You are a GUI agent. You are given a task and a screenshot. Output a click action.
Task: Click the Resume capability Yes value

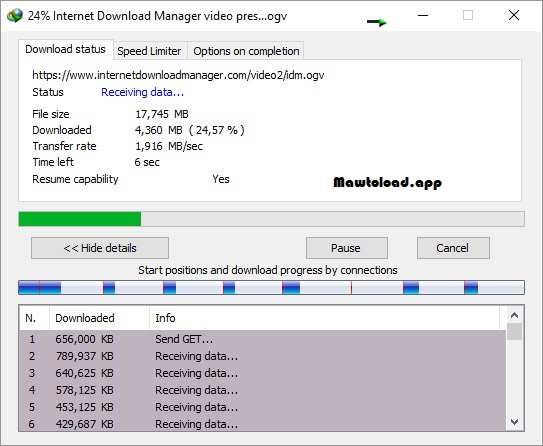tap(221, 179)
